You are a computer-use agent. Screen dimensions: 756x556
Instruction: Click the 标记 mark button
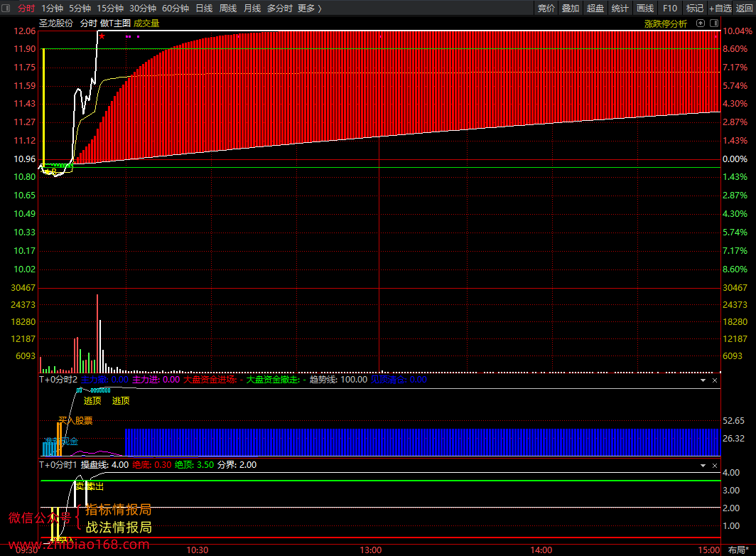click(695, 9)
